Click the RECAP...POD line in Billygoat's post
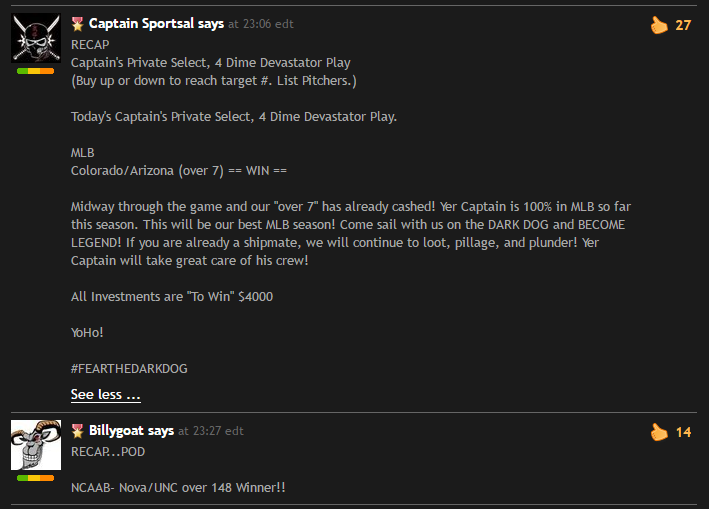This screenshot has height=509, width=709. pyautogui.click(x=108, y=452)
